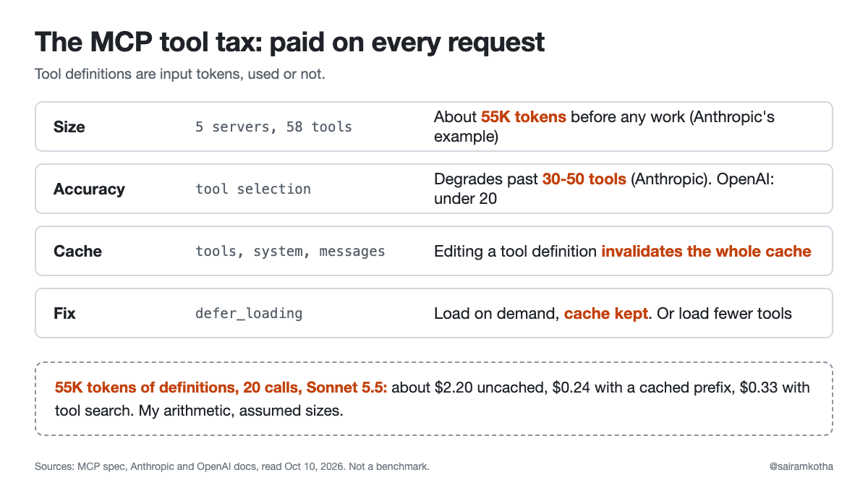Click the '5 servers, 58 tools' code text

[x=273, y=127]
